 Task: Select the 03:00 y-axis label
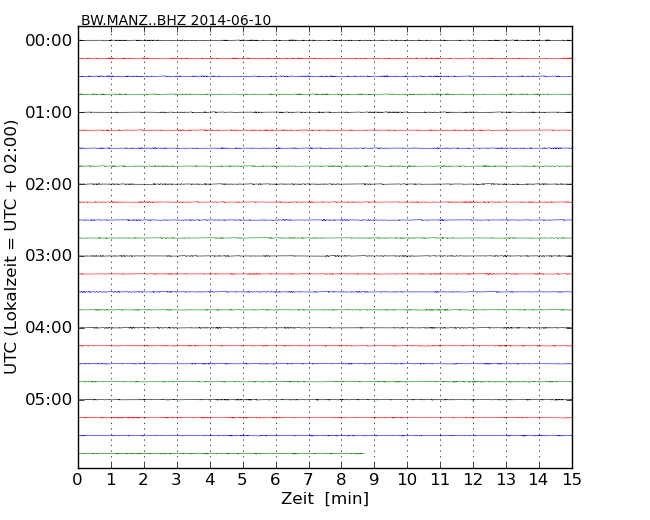(49, 256)
